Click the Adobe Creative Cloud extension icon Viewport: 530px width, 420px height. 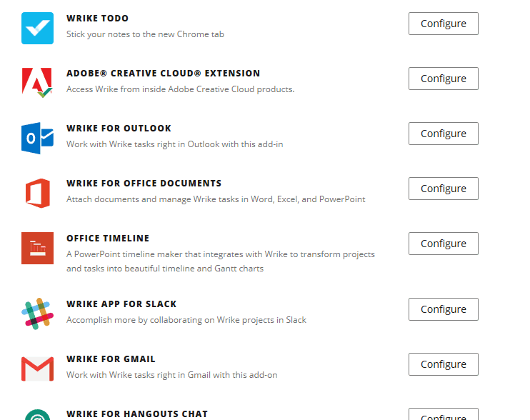click(x=37, y=83)
